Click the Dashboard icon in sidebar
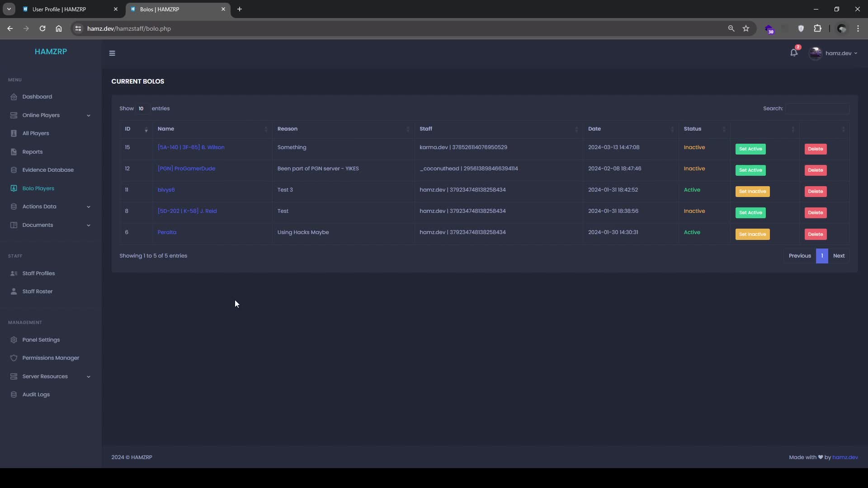 14,97
